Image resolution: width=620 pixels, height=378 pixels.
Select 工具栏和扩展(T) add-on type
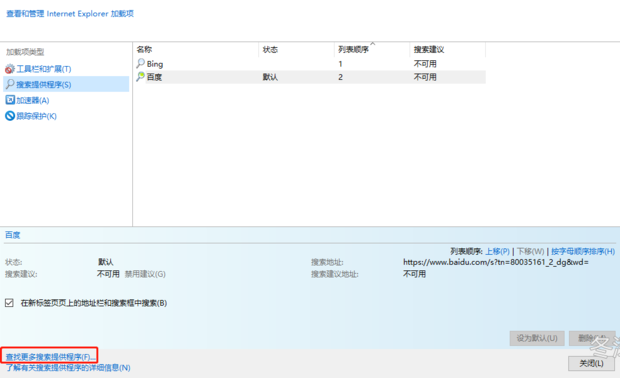[x=43, y=69]
